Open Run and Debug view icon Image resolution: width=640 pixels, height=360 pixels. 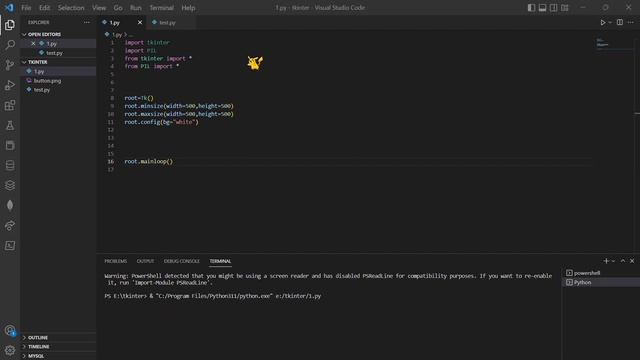tap(10, 85)
